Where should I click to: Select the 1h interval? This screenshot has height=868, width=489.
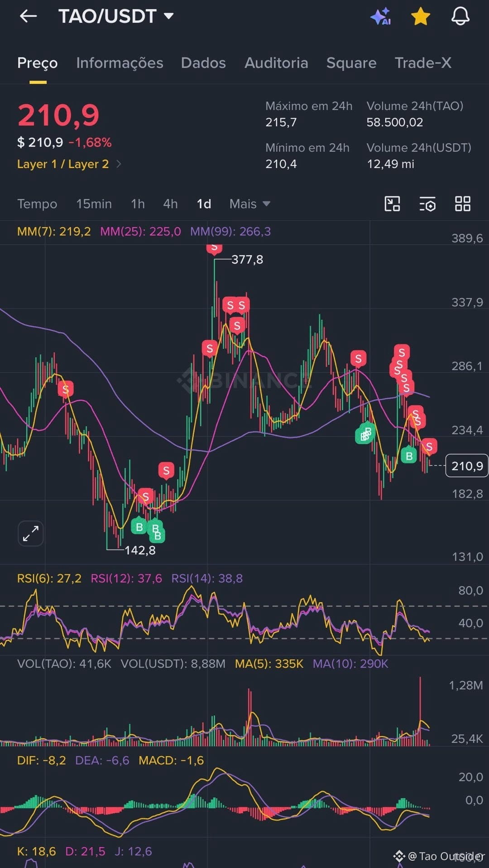[x=138, y=204]
